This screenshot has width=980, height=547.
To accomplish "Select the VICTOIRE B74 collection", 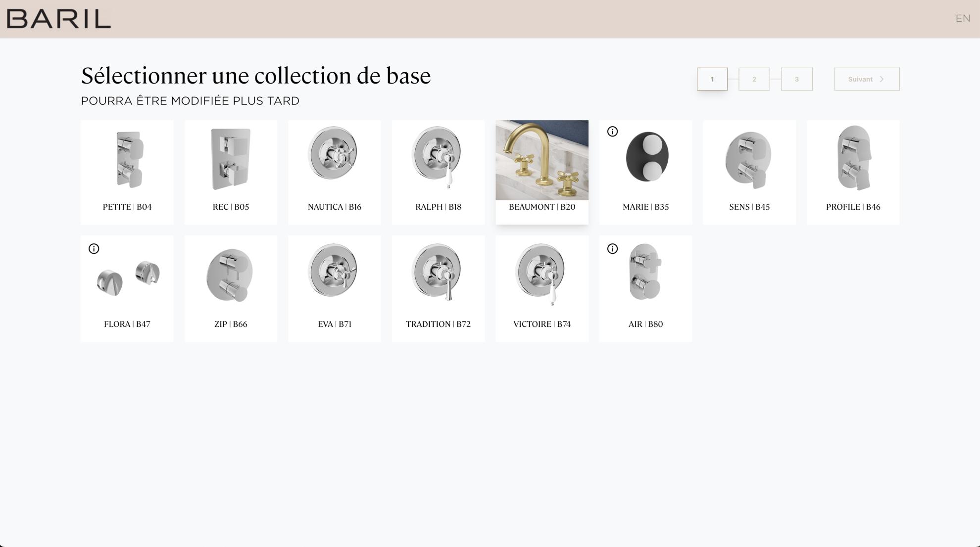I will coord(542,288).
